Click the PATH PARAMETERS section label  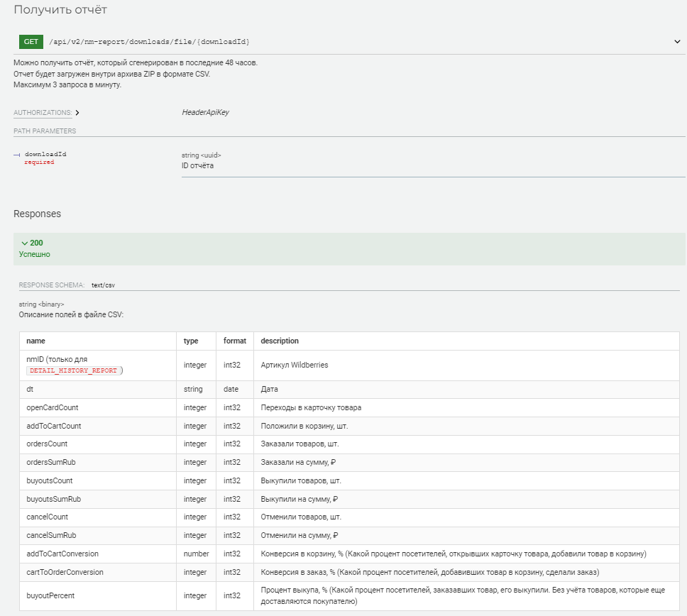coord(45,131)
